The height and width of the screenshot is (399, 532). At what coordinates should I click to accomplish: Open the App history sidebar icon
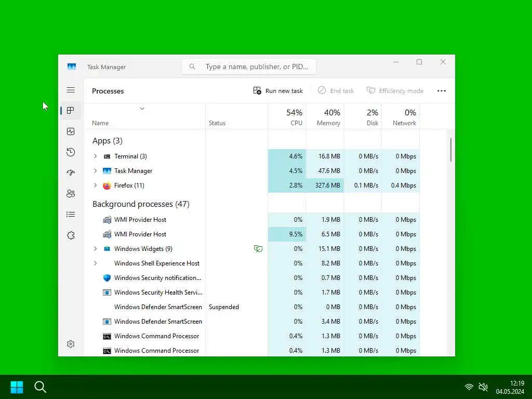[71, 152]
